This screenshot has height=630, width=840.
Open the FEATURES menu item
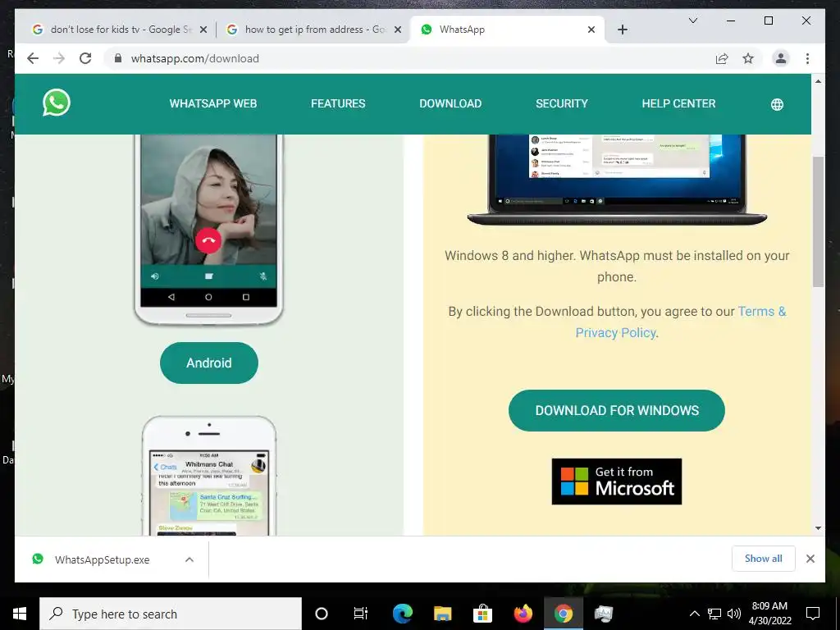tap(338, 104)
